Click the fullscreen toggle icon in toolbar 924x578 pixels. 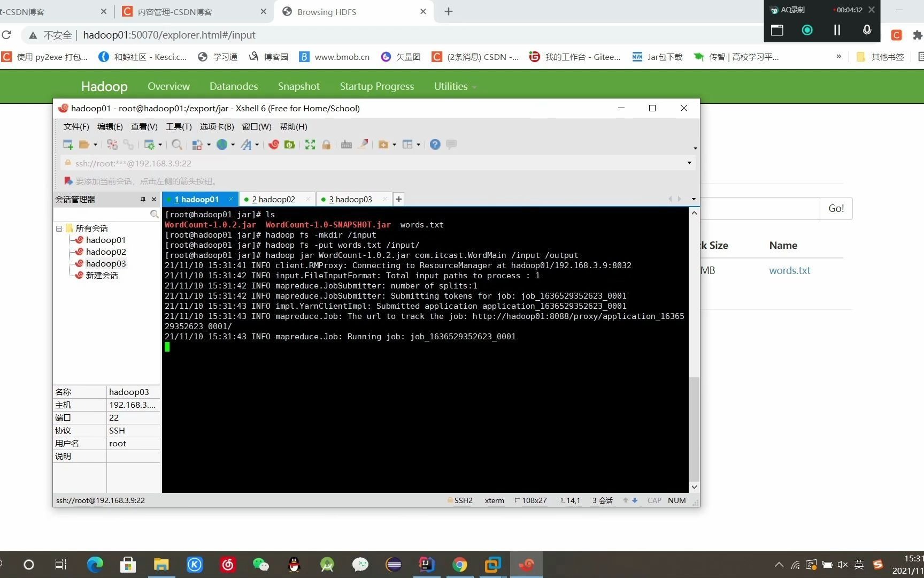click(310, 144)
